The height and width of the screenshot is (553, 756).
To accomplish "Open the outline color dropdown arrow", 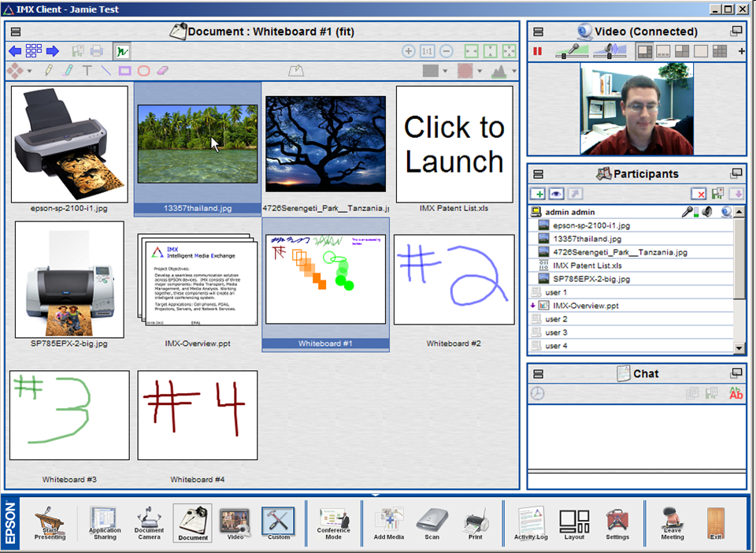I will [x=480, y=72].
